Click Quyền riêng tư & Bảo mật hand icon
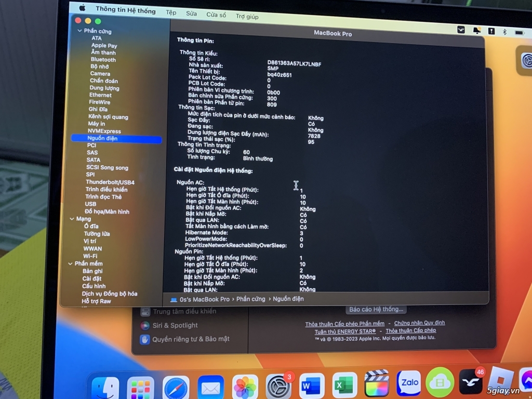The image size is (532, 399). coord(144,339)
